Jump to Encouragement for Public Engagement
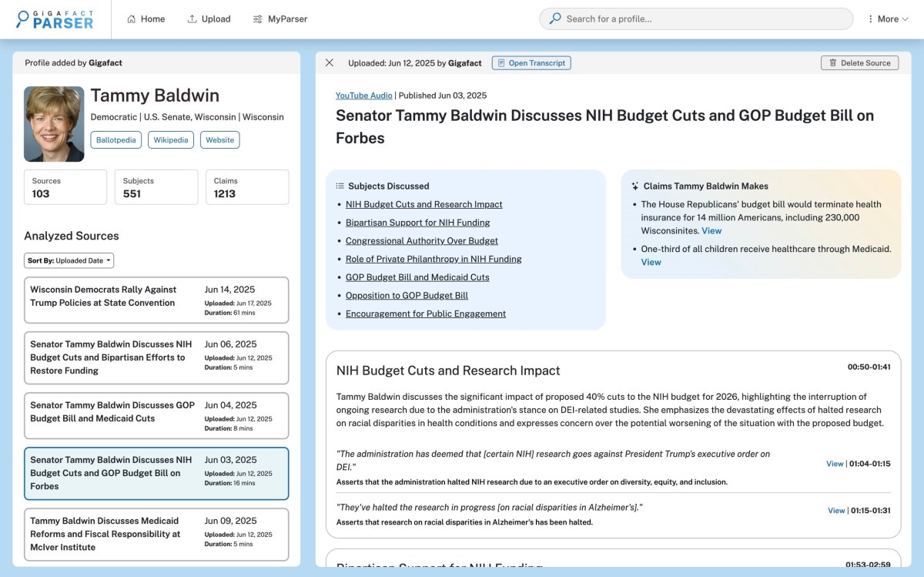The width and height of the screenshot is (924, 577). point(426,314)
